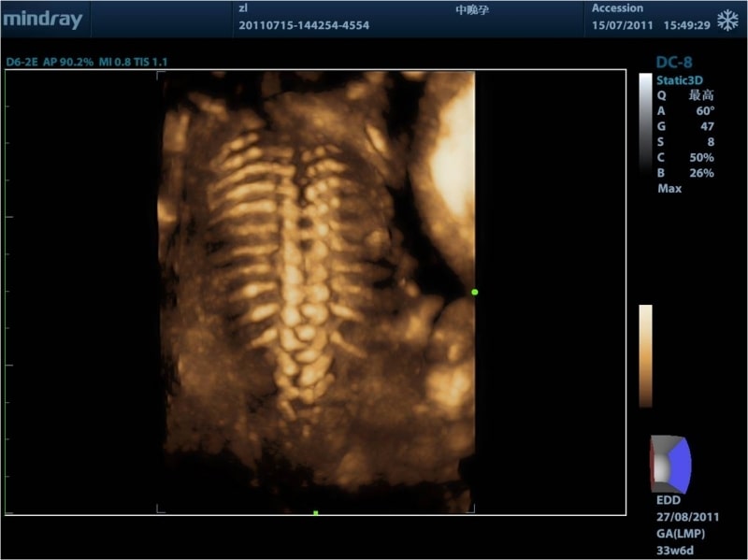Click the green marker on bottom edge
The image size is (748, 560).
coord(316,512)
